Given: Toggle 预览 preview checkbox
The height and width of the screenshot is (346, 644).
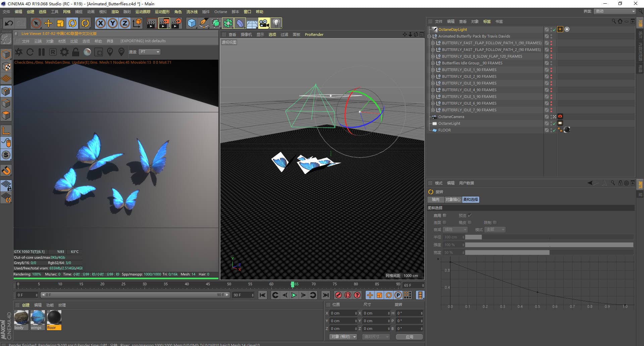Looking at the screenshot, I should (x=470, y=215).
